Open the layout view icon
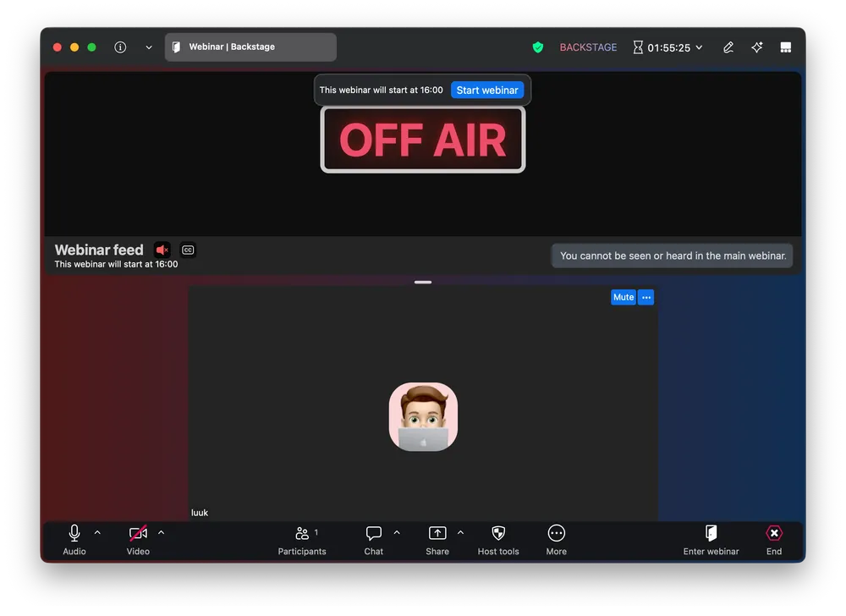The width and height of the screenshot is (846, 616). click(x=785, y=47)
